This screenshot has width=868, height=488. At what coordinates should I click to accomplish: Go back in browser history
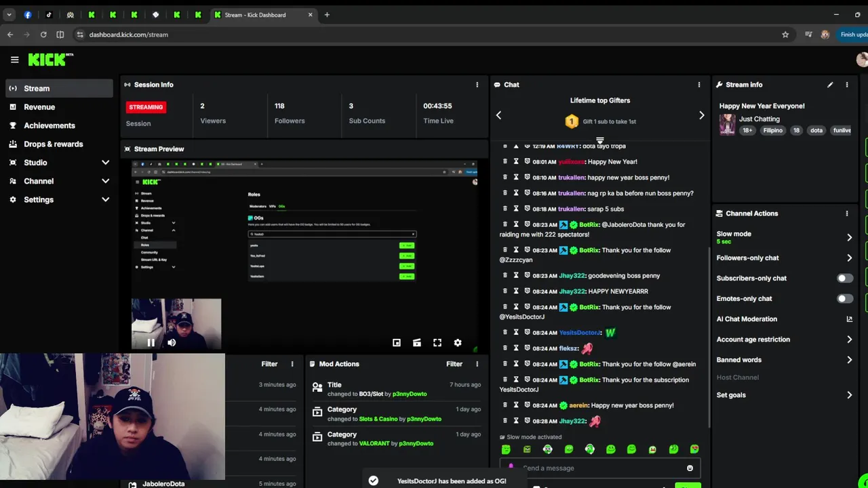pos(10,35)
